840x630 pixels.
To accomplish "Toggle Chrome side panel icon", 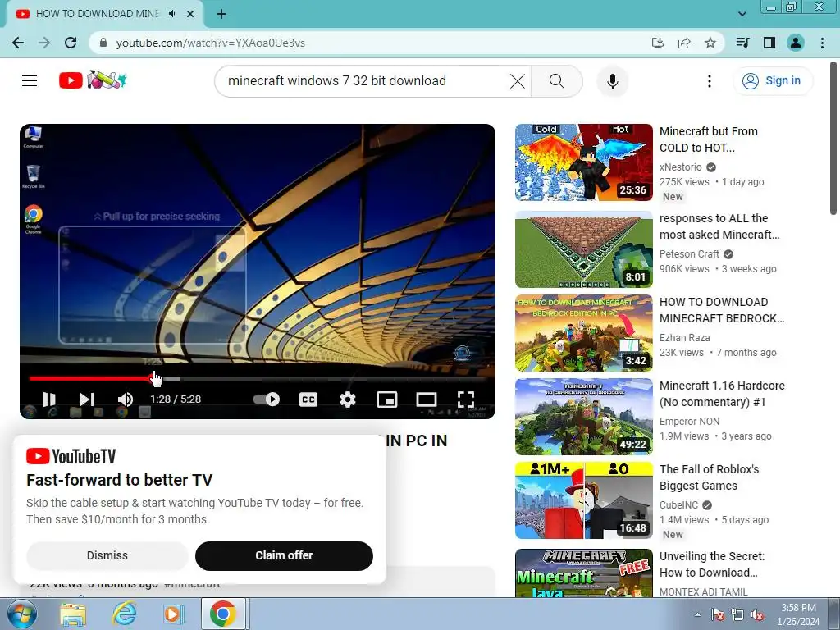I will point(769,43).
